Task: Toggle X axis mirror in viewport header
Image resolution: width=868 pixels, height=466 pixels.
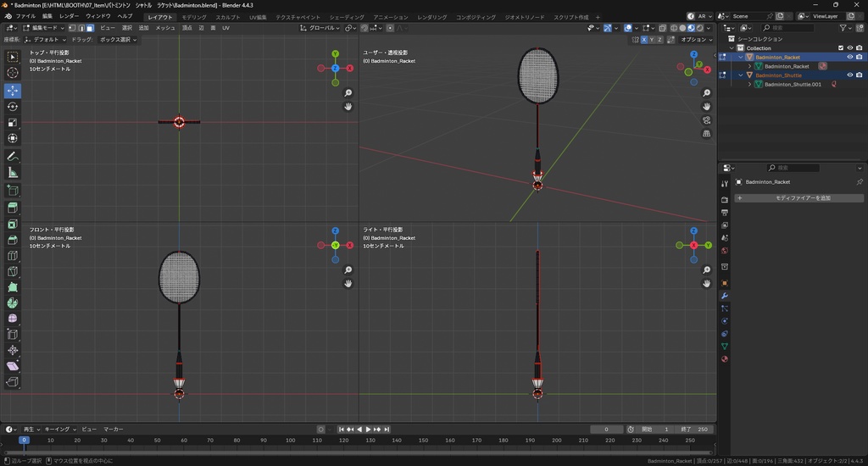Action: (x=644, y=40)
